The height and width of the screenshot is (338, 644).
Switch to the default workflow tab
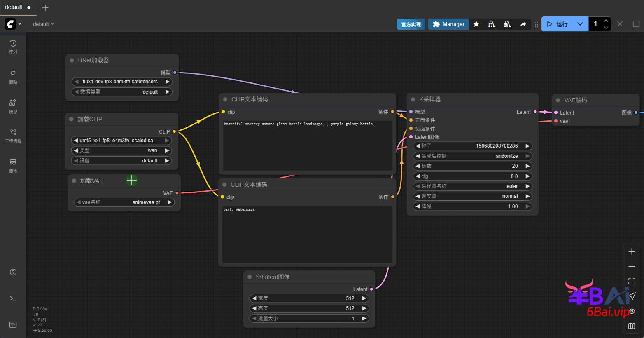point(14,7)
